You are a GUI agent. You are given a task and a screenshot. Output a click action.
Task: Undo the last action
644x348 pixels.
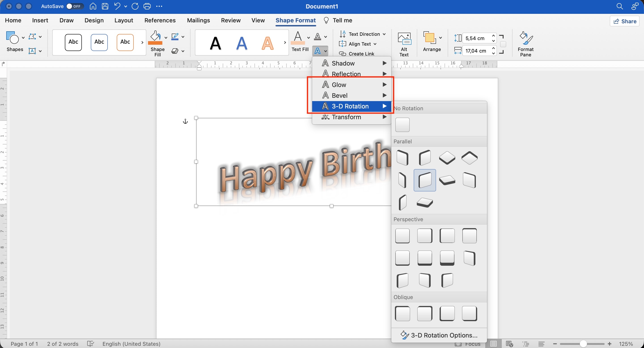pyautogui.click(x=117, y=6)
